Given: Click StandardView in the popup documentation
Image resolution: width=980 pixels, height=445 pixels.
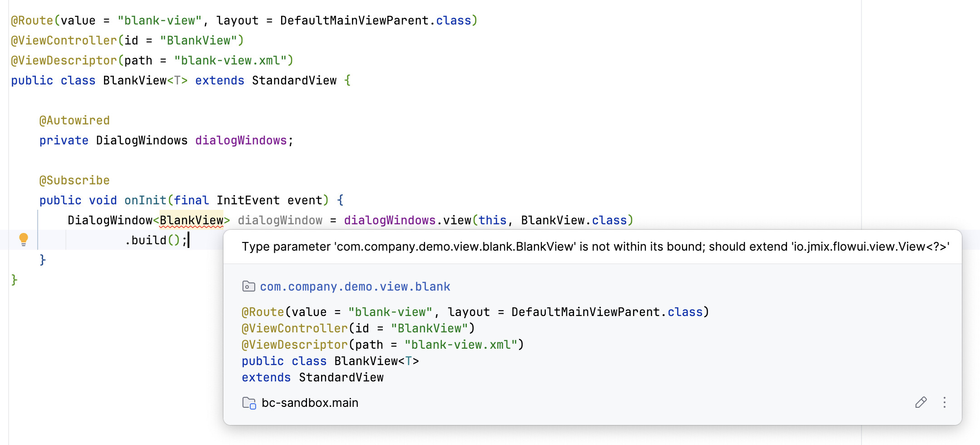Looking at the screenshot, I should [x=341, y=377].
